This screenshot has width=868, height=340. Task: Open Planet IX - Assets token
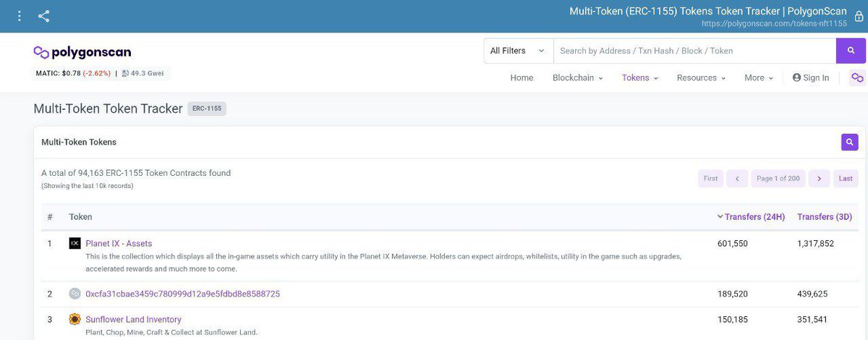[119, 243]
